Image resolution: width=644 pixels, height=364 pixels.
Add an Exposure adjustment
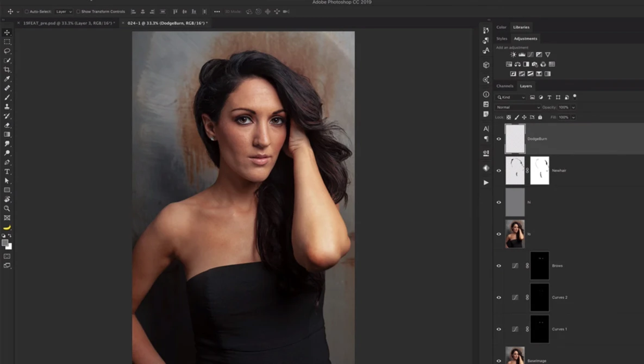point(539,54)
